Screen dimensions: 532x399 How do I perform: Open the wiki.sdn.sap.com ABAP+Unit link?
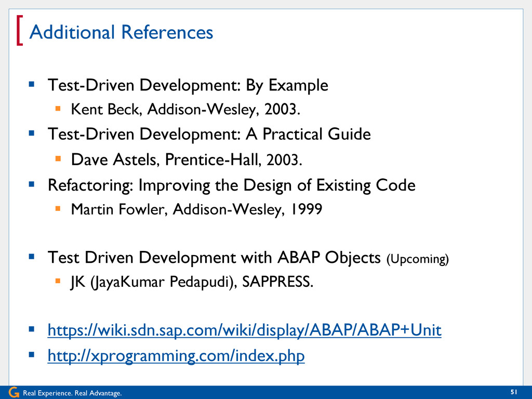pos(244,330)
